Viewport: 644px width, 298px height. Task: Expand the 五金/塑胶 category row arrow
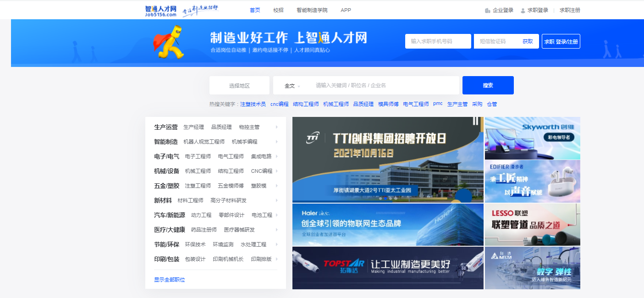coord(277,186)
